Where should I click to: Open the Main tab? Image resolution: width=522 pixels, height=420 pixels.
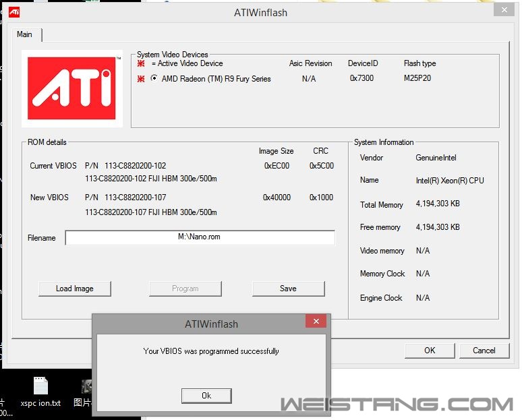[25, 34]
